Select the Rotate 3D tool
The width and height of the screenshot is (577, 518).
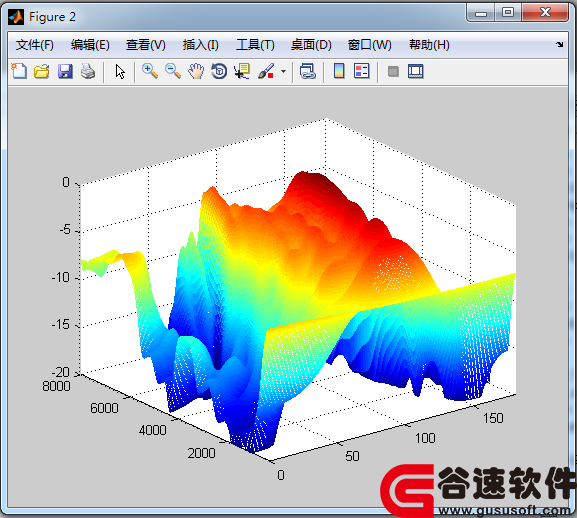[219, 71]
